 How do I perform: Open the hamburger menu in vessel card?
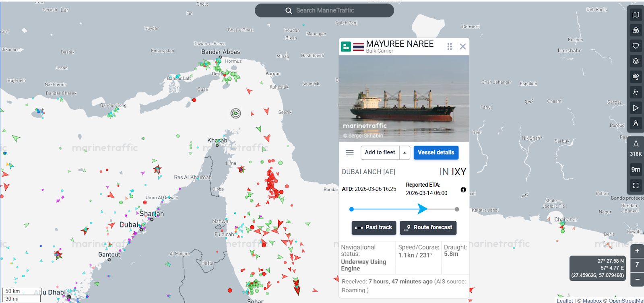(x=349, y=153)
